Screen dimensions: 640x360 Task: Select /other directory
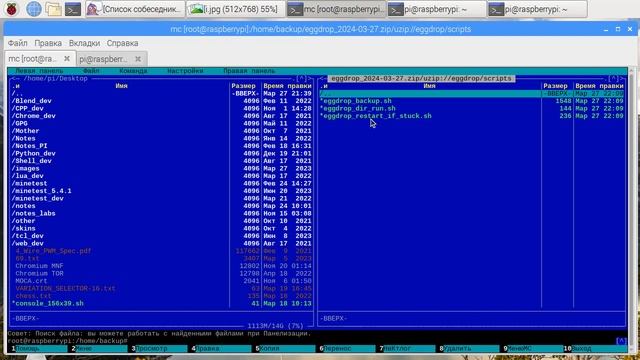(x=120, y=221)
